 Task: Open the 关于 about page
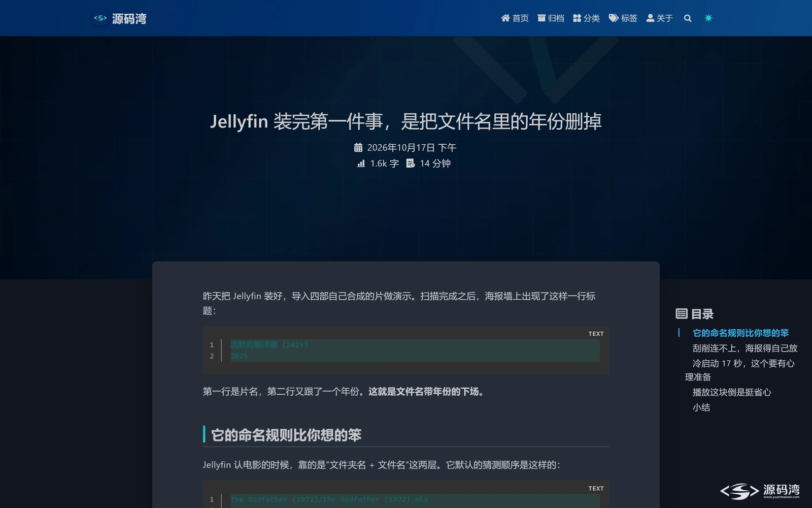(x=659, y=18)
